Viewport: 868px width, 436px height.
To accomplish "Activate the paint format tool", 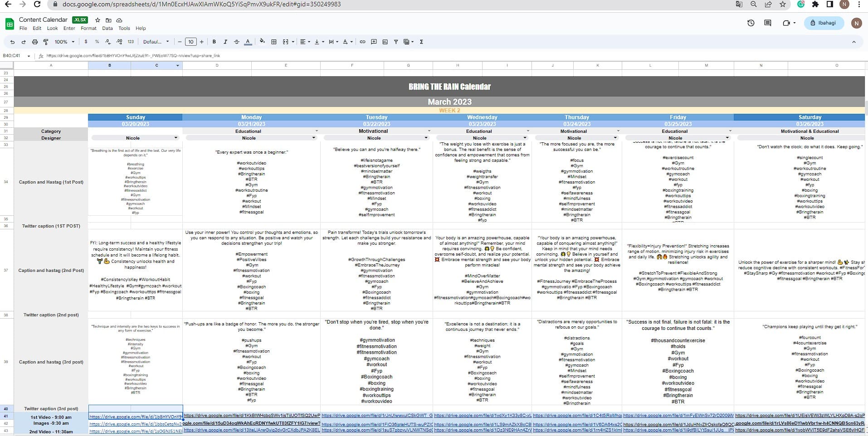I will click(x=46, y=42).
